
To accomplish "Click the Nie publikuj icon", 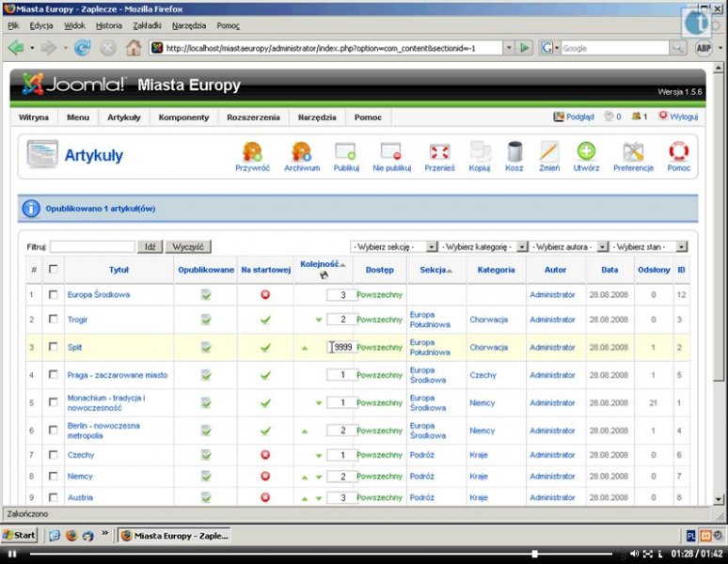I will pyautogui.click(x=391, y=155).
